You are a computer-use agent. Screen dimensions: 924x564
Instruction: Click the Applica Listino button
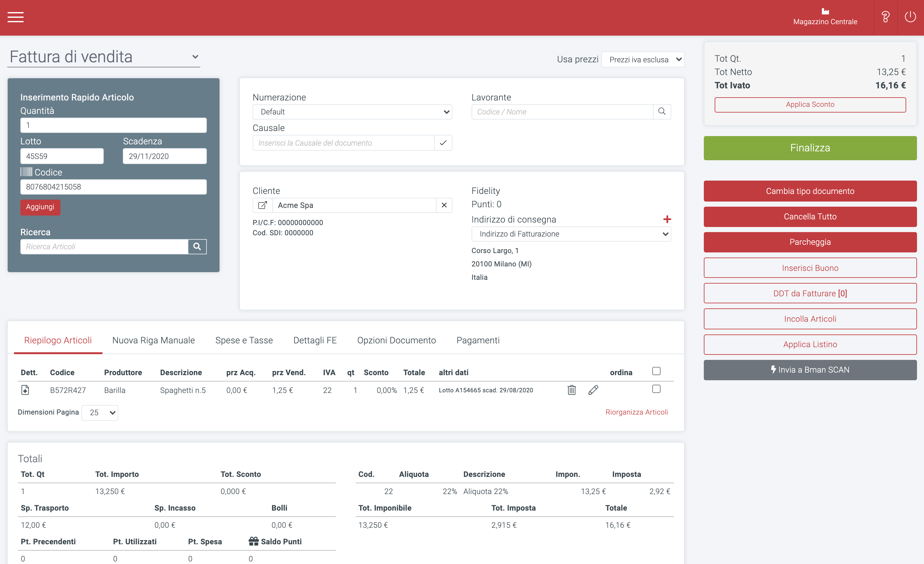(x=810, y=344)
